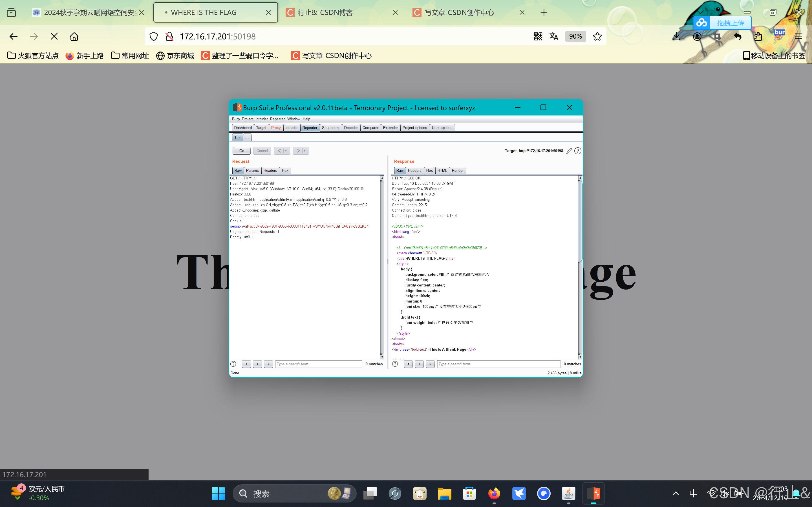Image resolution: width=812 pixels, height=507 pixels.
Task: Bookmark this page with the star icon
Action: pyautogui.click(x=597, y=37)
